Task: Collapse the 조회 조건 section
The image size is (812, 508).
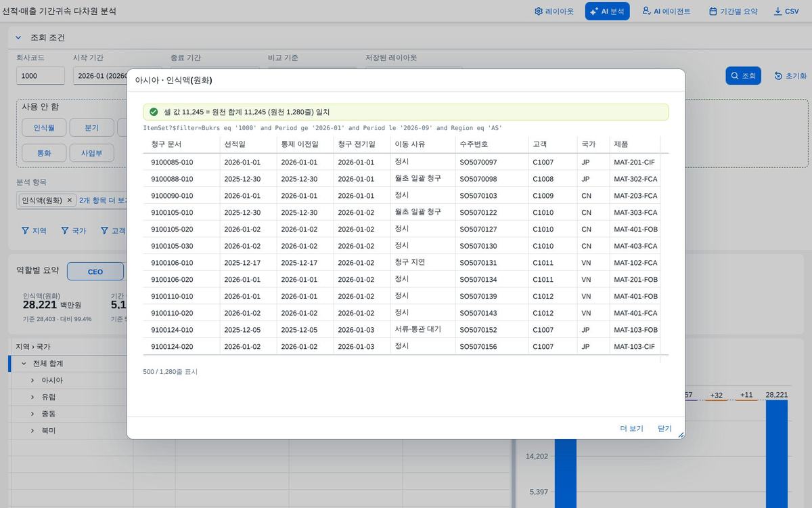Action: pyautogui.click(x=18, y=38)
